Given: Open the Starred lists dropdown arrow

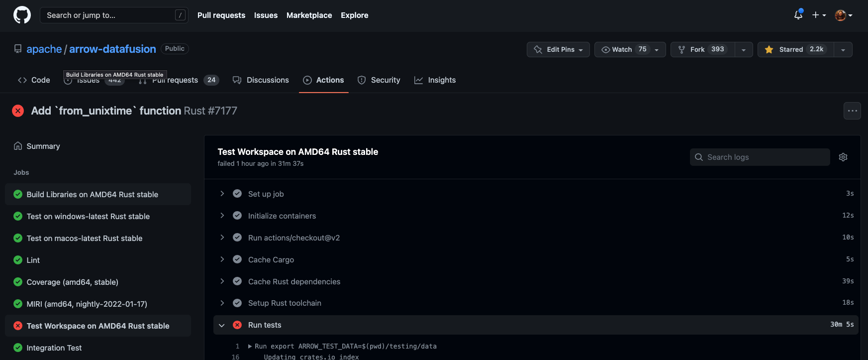Looking at the screenshot, I should point(843,49).
